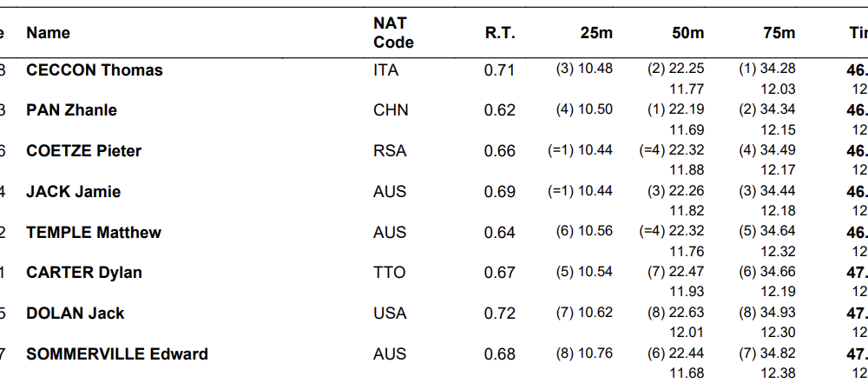Click the ITA nationality code

tap(385, 70)
